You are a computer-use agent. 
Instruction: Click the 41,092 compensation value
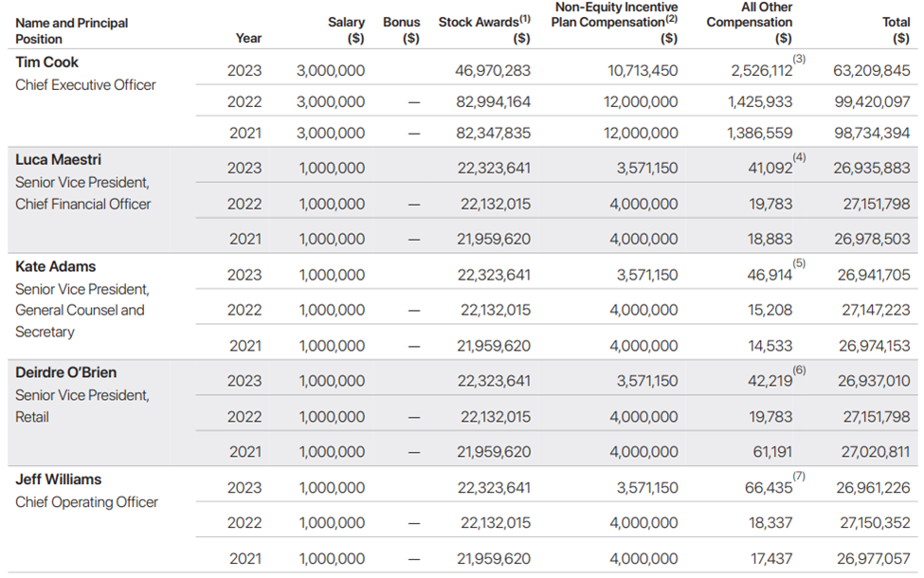pyautogui.click(x=770, y=169)
